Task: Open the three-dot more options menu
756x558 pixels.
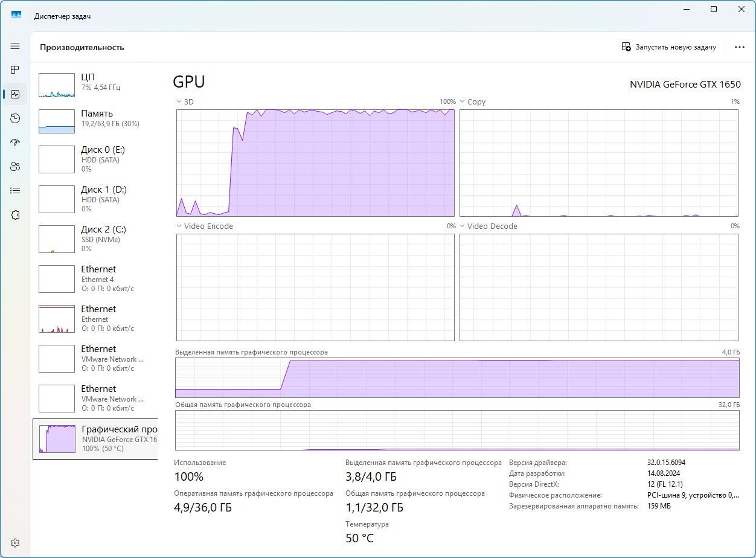Action: pyautogui.click(x=739, y=47)
